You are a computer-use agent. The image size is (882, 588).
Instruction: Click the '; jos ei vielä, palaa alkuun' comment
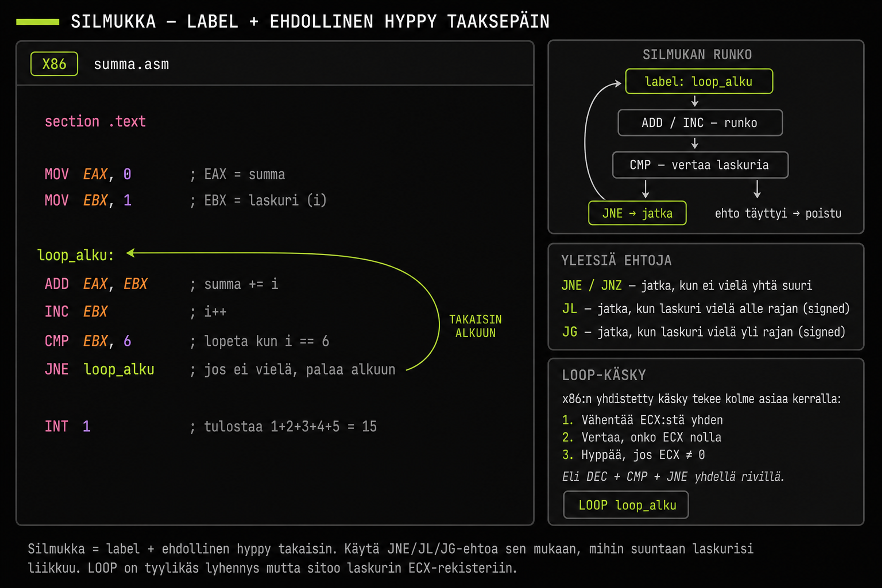(x=293, y=370)
